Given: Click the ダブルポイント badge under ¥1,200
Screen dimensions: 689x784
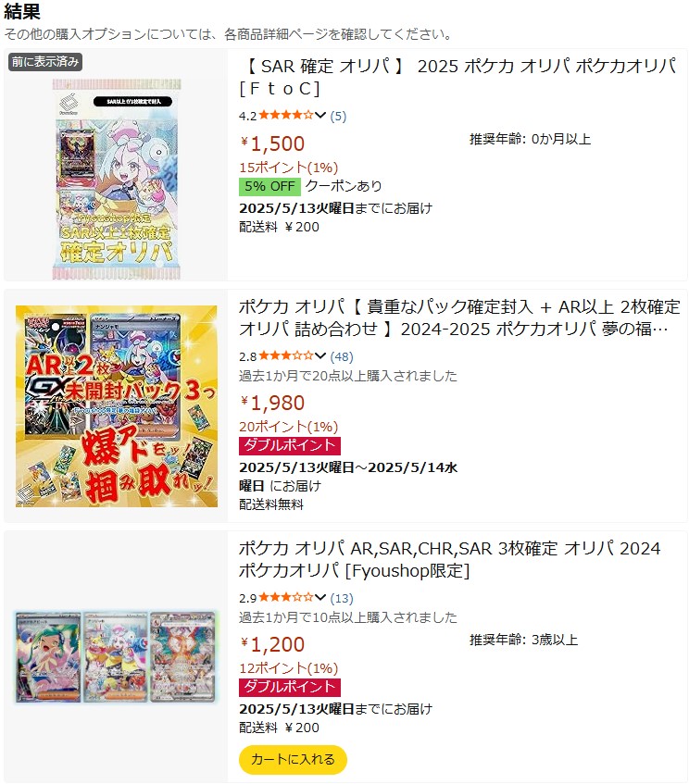Looking at the screenshot, I should pos(290,687).
